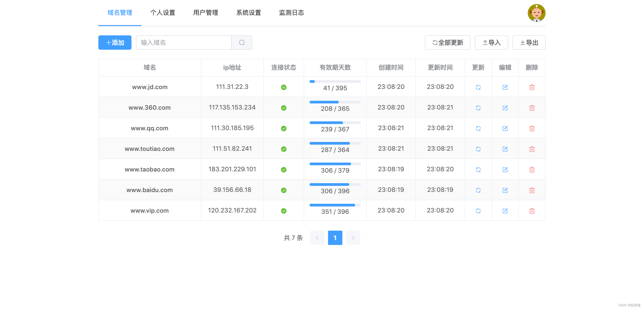Click the green status icon for www.jd.com
This screenshot has width=644, height=309.
tap(284, 87)
